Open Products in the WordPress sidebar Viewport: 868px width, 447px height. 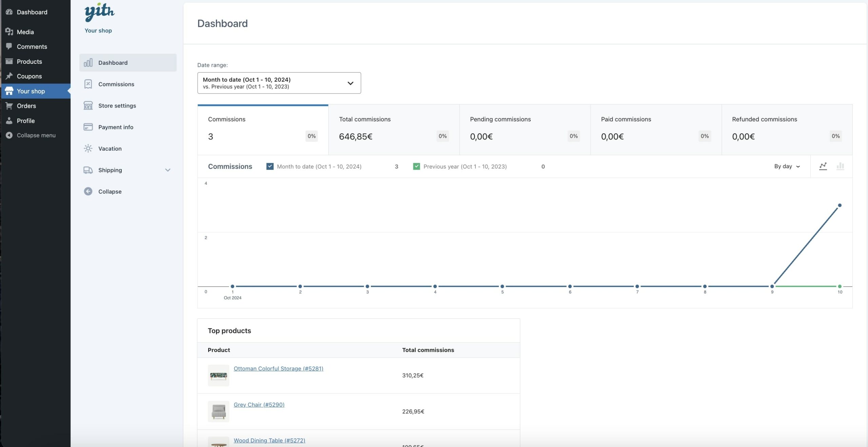[x=35, y=61]
